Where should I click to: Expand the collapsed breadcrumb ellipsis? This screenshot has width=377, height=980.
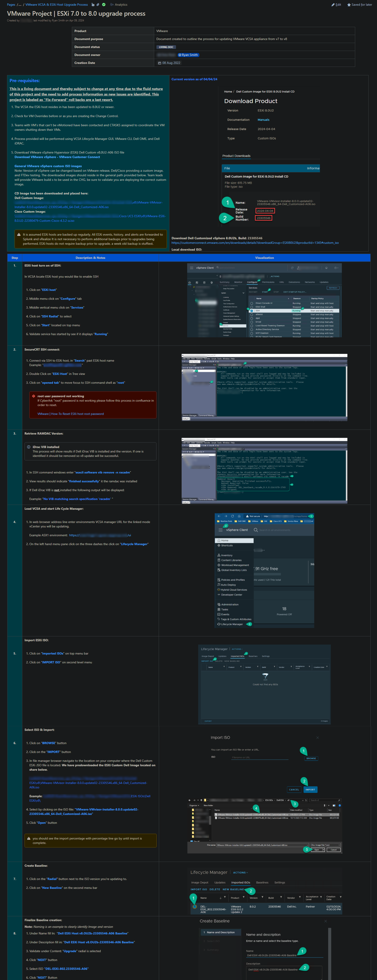point(20,5)
